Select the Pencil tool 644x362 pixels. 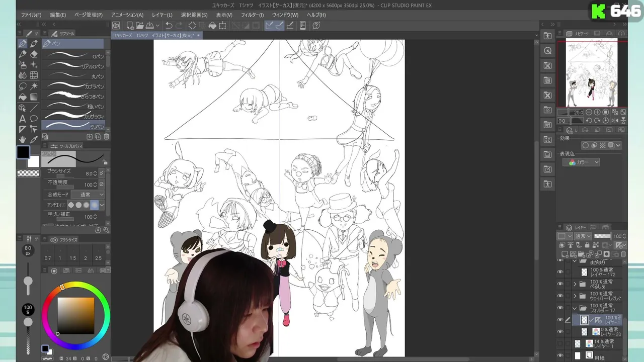[x=23, y=54]
